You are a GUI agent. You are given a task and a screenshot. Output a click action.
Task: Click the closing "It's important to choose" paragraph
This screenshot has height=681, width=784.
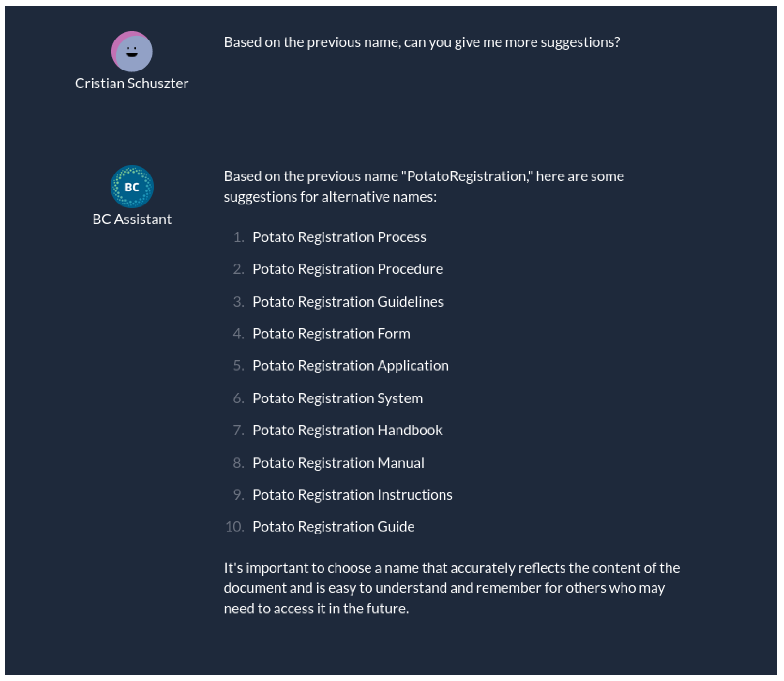[451, 588]
